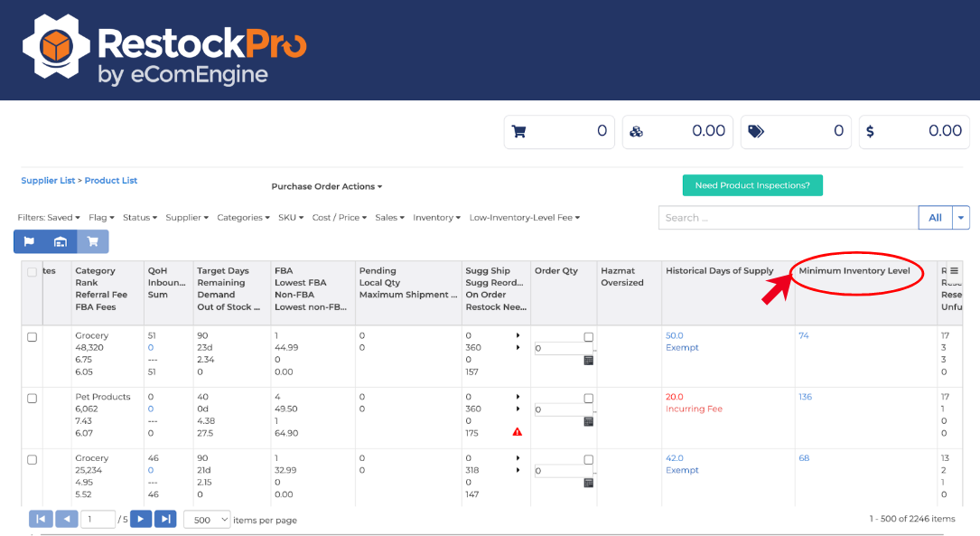
Task: Click the red warning triangle icon
Action: pos(518,432)
